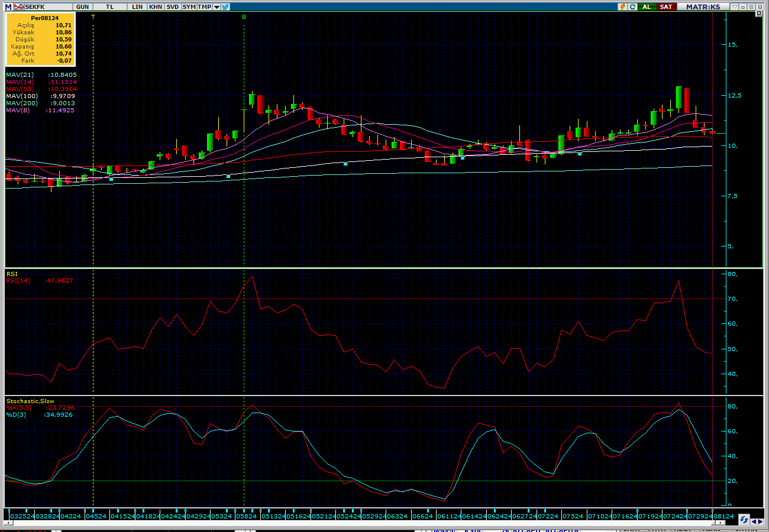Toggle LIN linear scale option
Viewport: 769px width, 532px height.
[x=137, y=7]
